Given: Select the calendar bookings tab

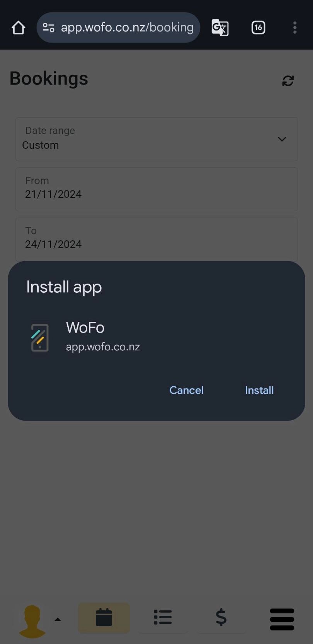Looking at the screenshot, I should point(104,617).
